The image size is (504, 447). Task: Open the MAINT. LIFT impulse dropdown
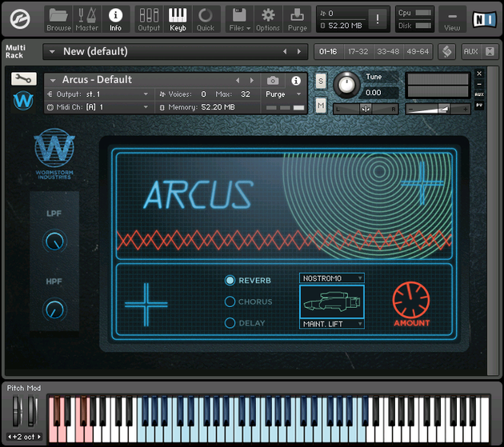coord(332,324)
